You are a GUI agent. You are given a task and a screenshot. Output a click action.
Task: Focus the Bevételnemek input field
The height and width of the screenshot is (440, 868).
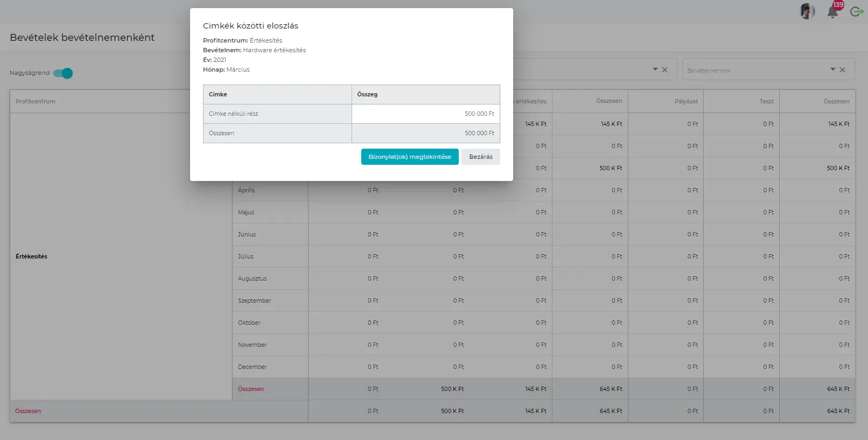754,71
